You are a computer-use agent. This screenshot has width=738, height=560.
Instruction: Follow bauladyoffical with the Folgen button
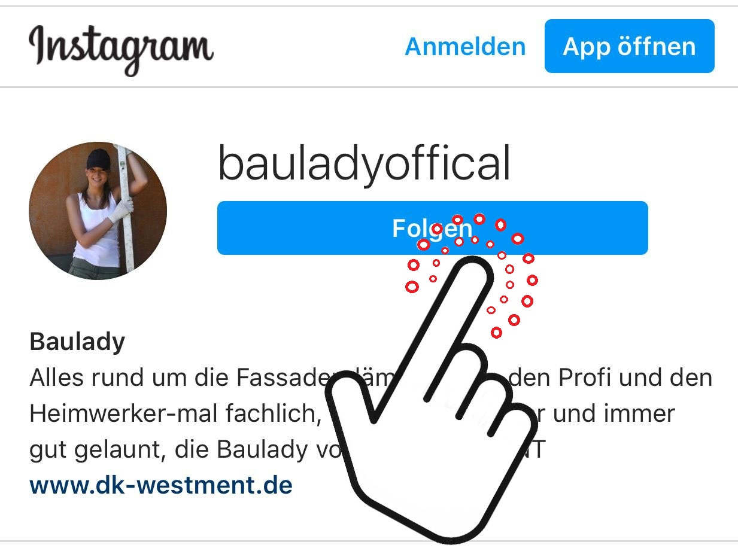432,228
